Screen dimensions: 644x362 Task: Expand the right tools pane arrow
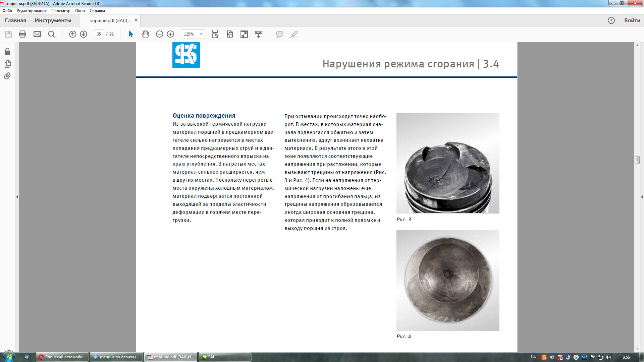point(642,197)
